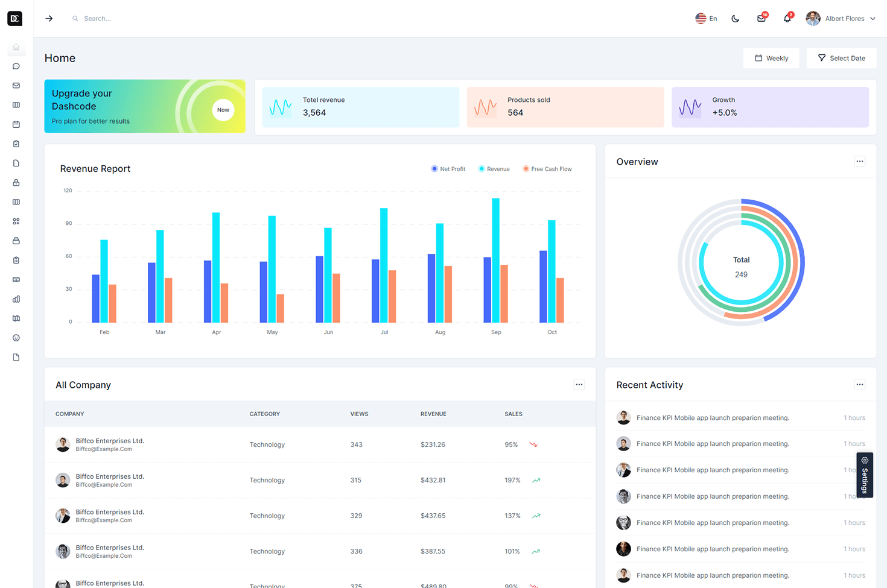Open the padlock icon in the sidebar
The width and height of the screenshot is (887, 588).
pos(16,183)
